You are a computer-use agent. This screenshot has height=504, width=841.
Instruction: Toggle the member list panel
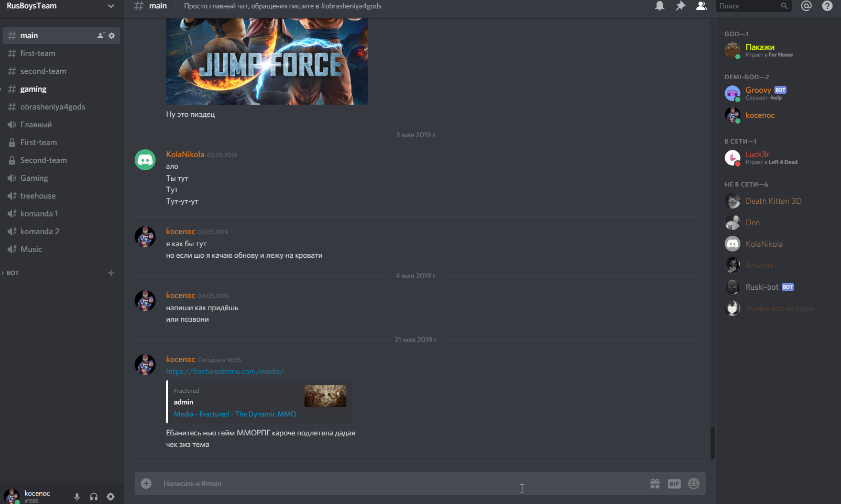point(701,6)
